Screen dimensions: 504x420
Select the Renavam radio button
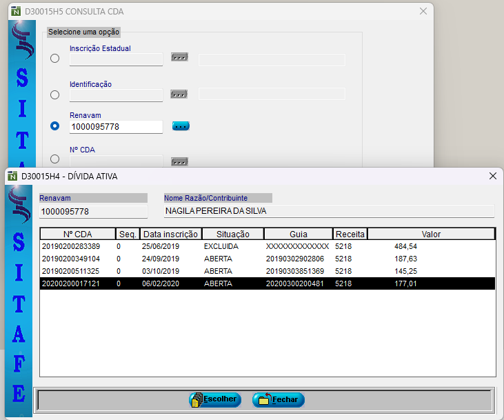coord(55,126)
